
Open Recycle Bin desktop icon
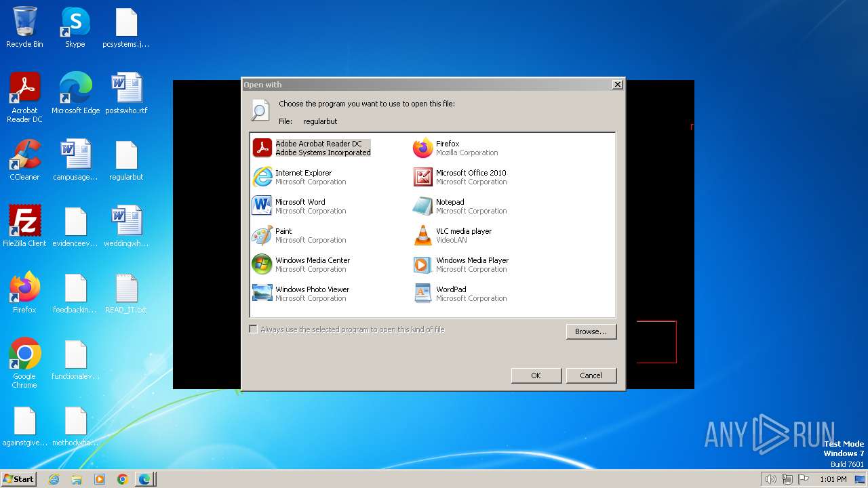tap(24, 27)
